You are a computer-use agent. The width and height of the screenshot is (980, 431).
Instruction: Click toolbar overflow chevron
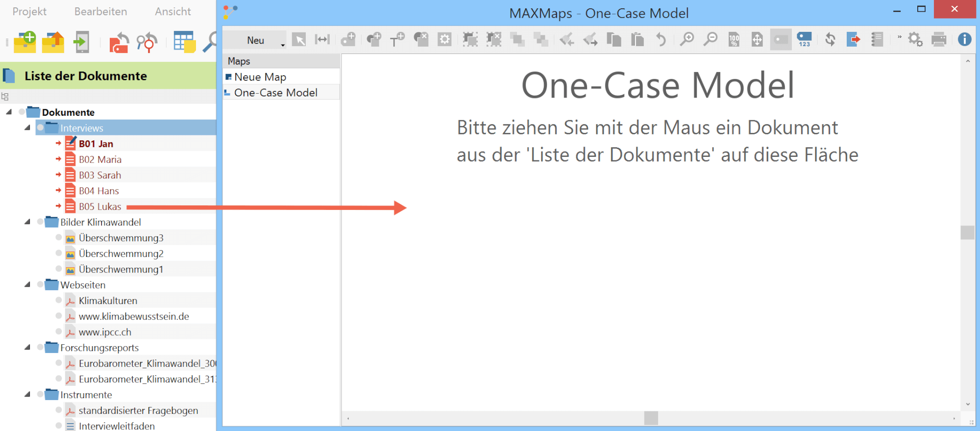(899, 37)
